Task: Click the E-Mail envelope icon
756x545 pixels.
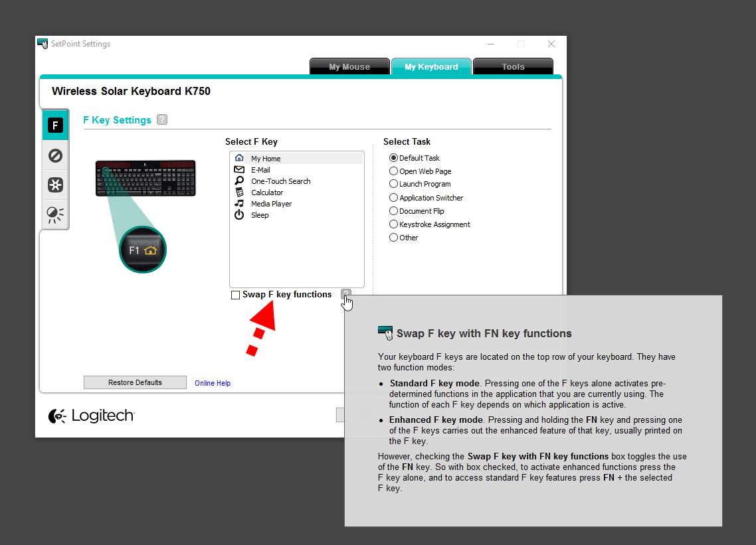Action: tap(239, 170)
